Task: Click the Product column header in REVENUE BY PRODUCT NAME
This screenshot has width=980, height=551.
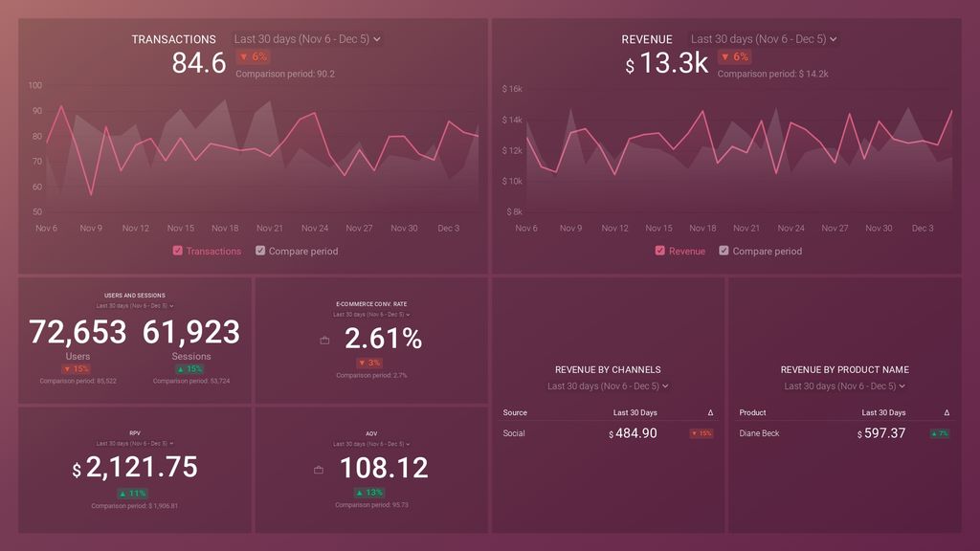Action: [752, 412]
